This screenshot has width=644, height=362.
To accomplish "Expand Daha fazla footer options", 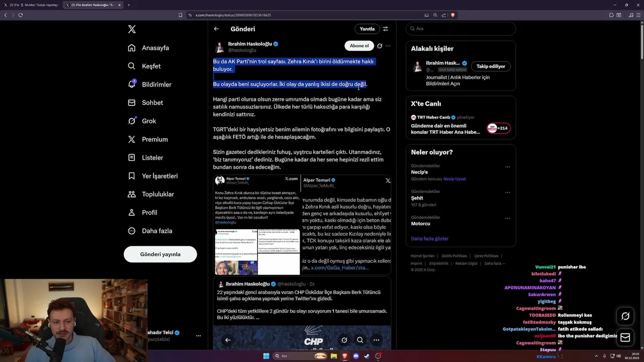I will [x=495, y=263].
